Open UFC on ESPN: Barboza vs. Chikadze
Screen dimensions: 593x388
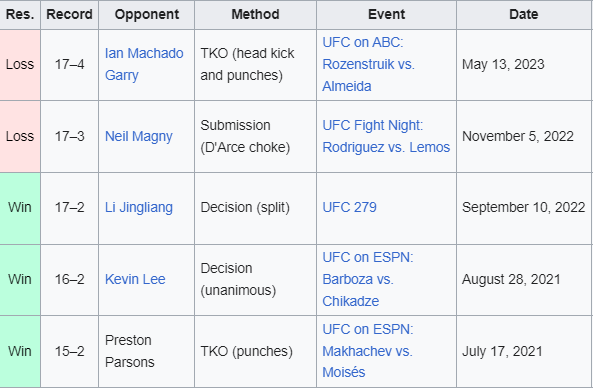click(368, 279)
